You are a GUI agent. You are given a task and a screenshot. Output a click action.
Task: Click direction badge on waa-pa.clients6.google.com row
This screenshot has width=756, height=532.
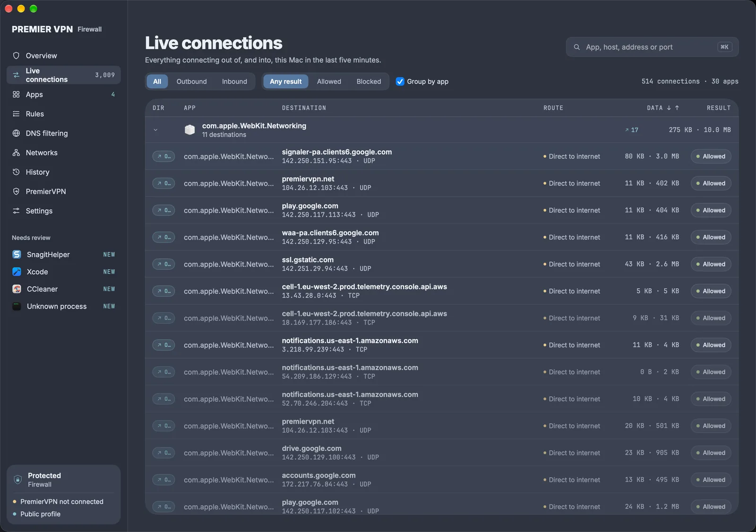pos(163,237)
